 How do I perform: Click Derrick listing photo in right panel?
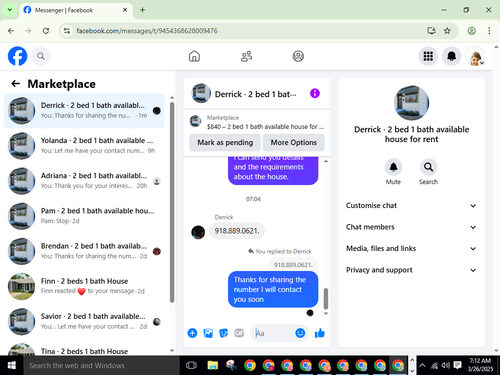click(x=411, y=103)
